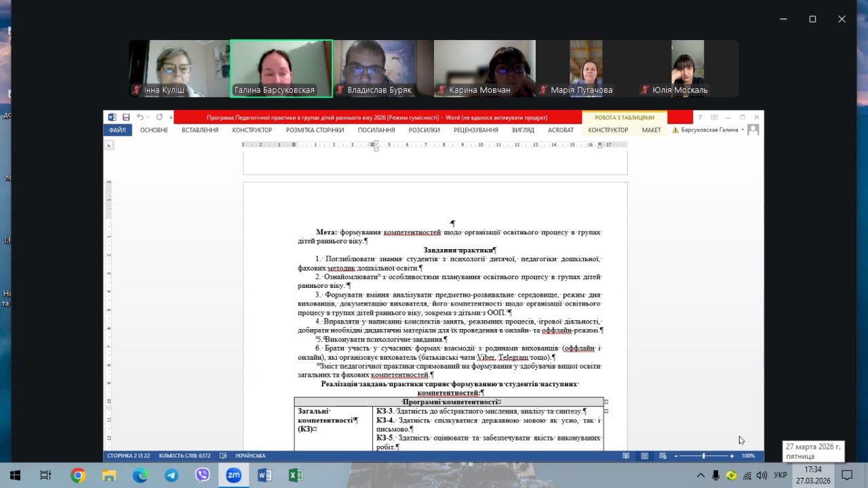The width and height of the screenshot is (868, 488).
Task: Switch to Read Mode view in status bar
Action: pyautogui.click(x=625, y=456)
